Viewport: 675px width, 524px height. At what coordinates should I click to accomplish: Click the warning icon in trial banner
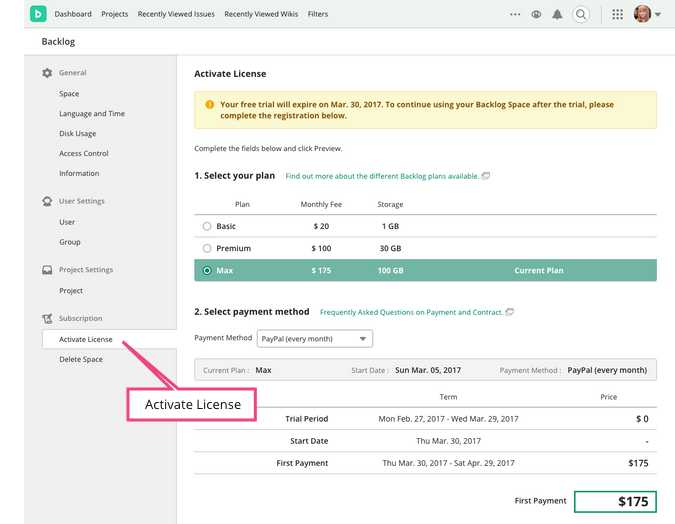tap(210, 104)
